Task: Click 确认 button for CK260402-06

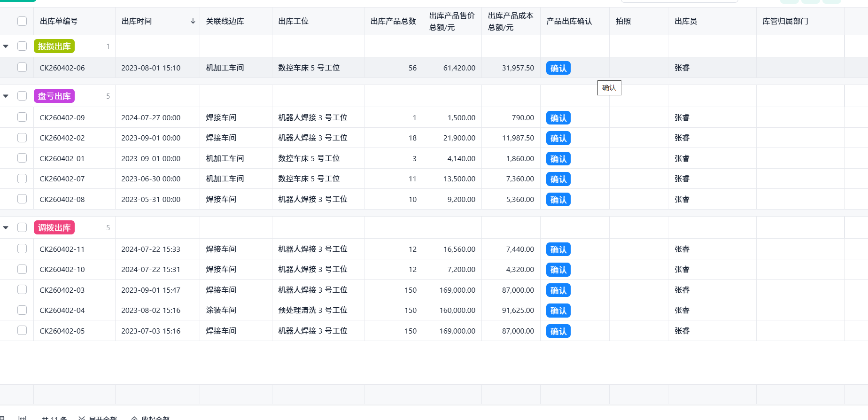Action: pyautogui.click(x=558, y=68)
